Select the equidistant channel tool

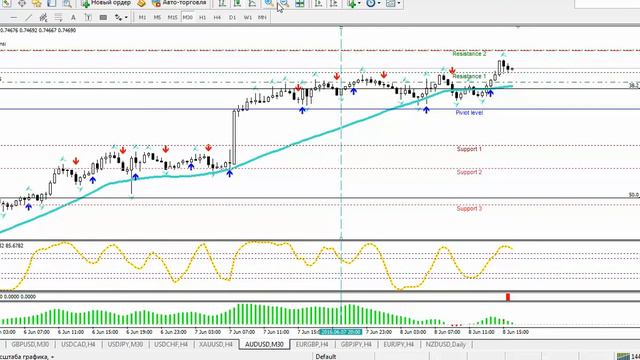(x=43, y=18)
